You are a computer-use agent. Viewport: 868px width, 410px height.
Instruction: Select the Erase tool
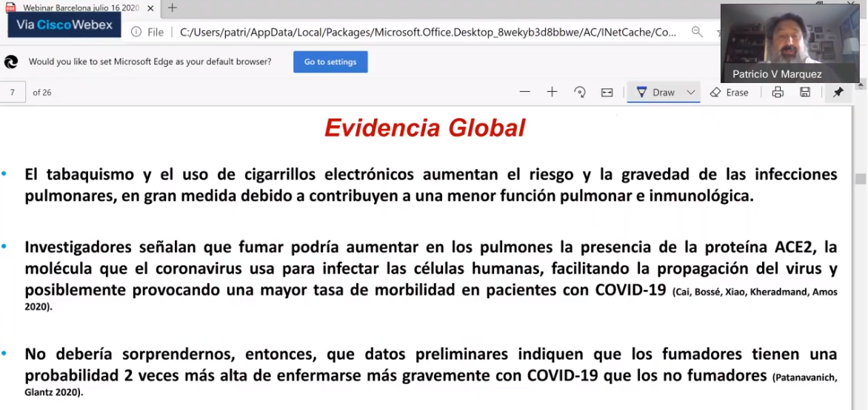coord(729,93)
